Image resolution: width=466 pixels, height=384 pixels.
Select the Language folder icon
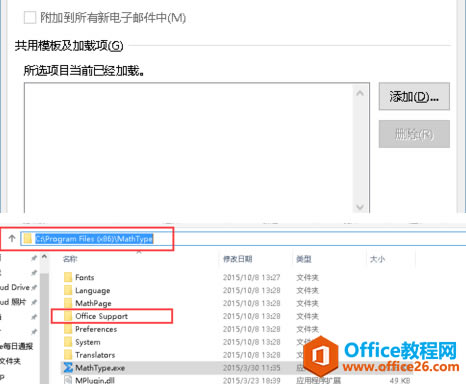coord(68,290)
